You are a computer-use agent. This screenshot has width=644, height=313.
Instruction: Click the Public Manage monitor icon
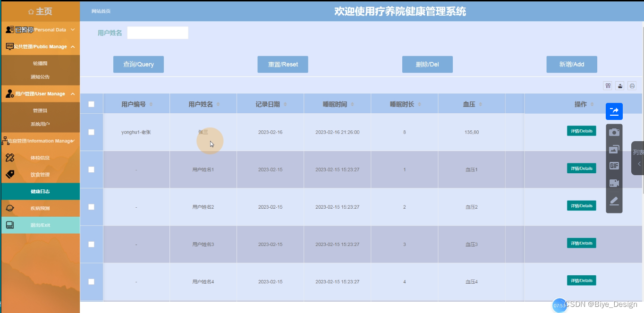10,46
